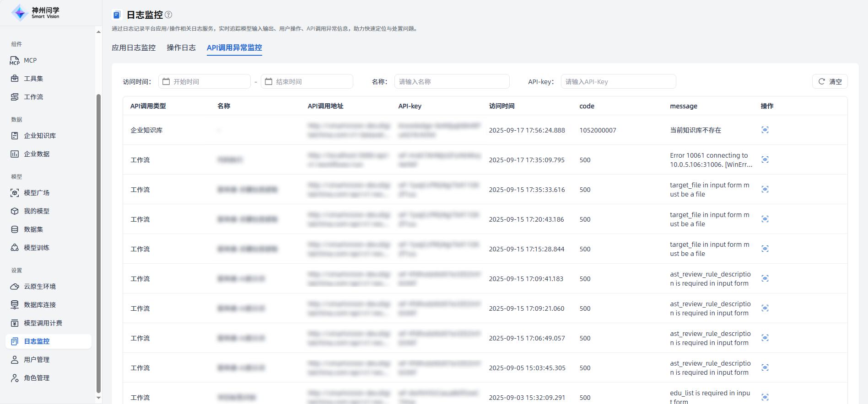The width and height of the screenshot is (868, 404).
Task: Open 模型调用计费 in sidebar
Action: click(x=43, y=323)
